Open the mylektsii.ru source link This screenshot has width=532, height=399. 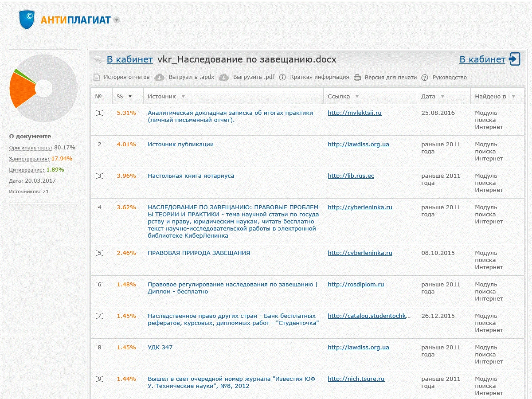[354, 113]
